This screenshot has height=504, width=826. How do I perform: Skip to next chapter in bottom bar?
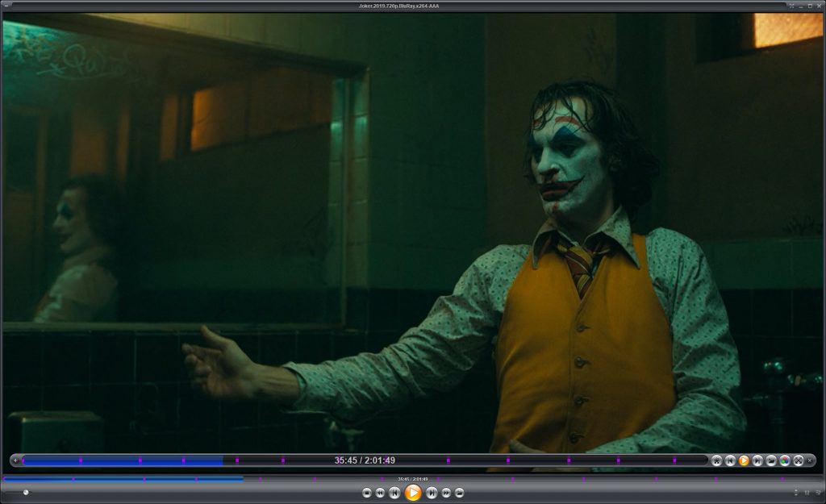[432, 493]
